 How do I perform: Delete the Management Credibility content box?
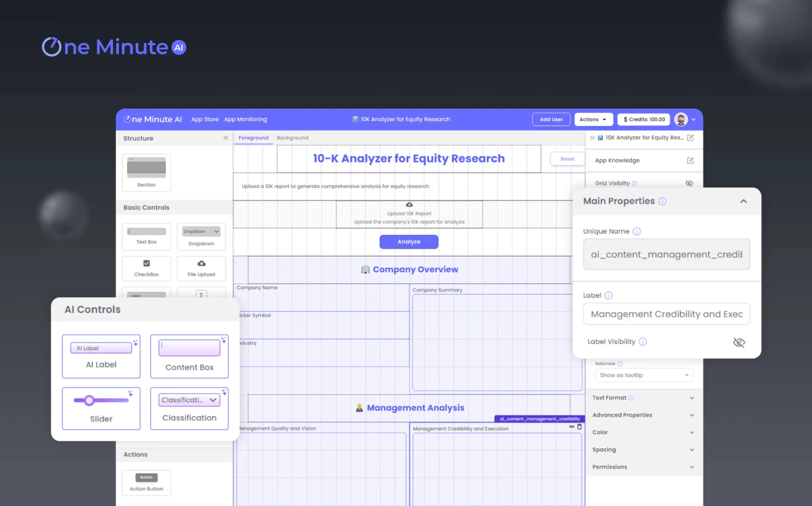(580, 427)
